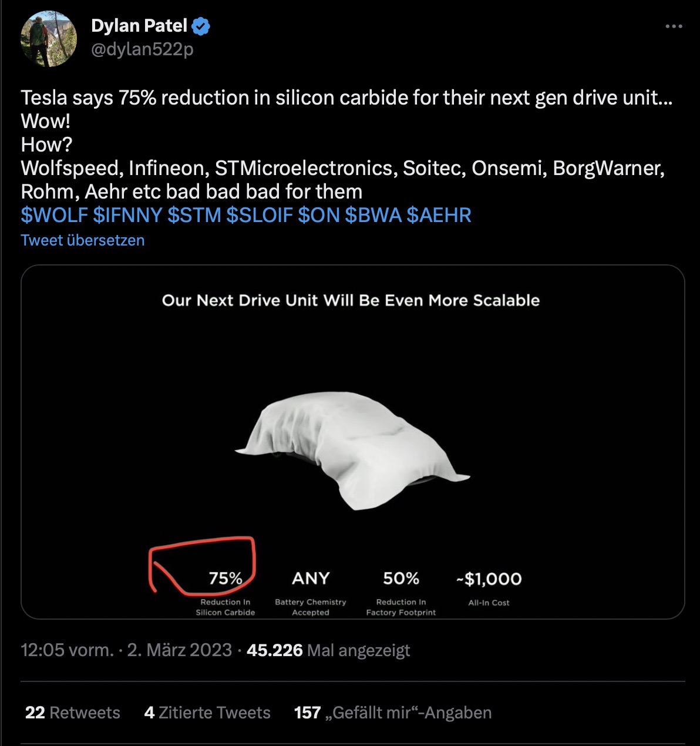
Task: Click the blue verified badge
Action: pyautogui.click(x=201, y=26)
